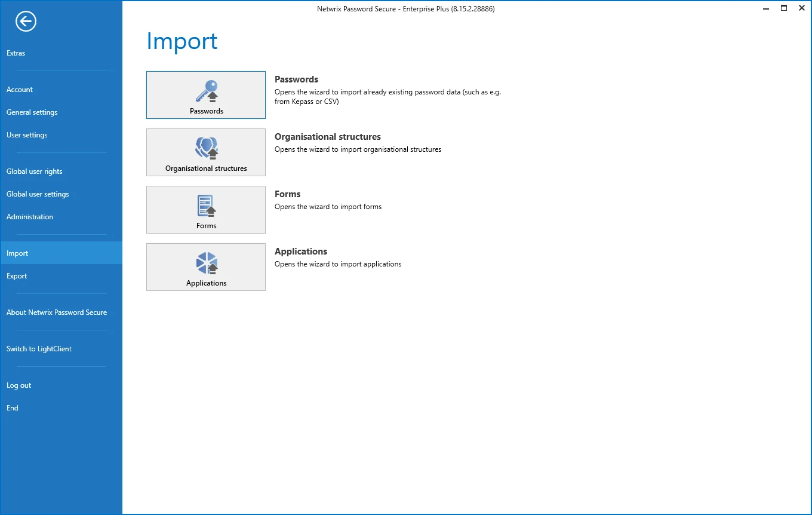
Task: Click 'Opens the wizard to import forms'
Action: [328, 207]
